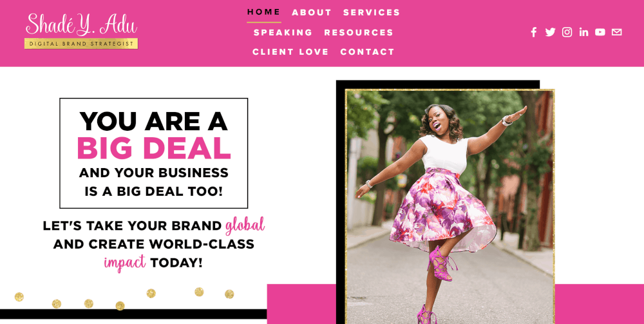The height and width of the screenshot is (324, 644).
Task: Open the Contact page
Action: tap(368, 52)
